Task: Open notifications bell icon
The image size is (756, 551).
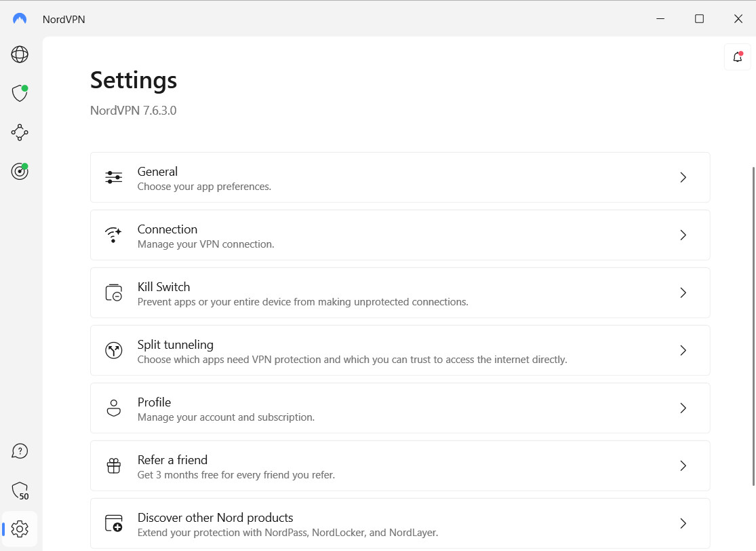Action: pyautogui.click(x=738, y=57)
